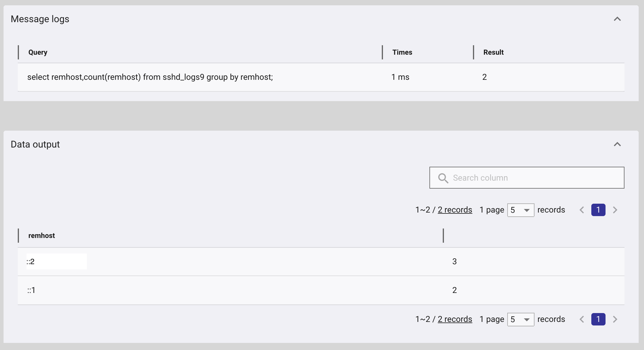Click the top 2 records link

tap(455, 210)
